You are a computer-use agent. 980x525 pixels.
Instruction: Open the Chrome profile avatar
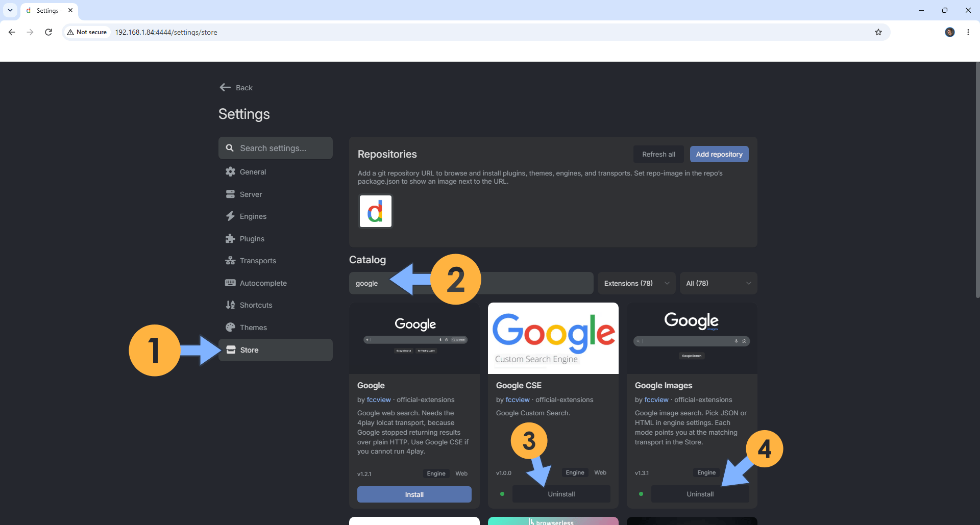(x=950, y=32)
